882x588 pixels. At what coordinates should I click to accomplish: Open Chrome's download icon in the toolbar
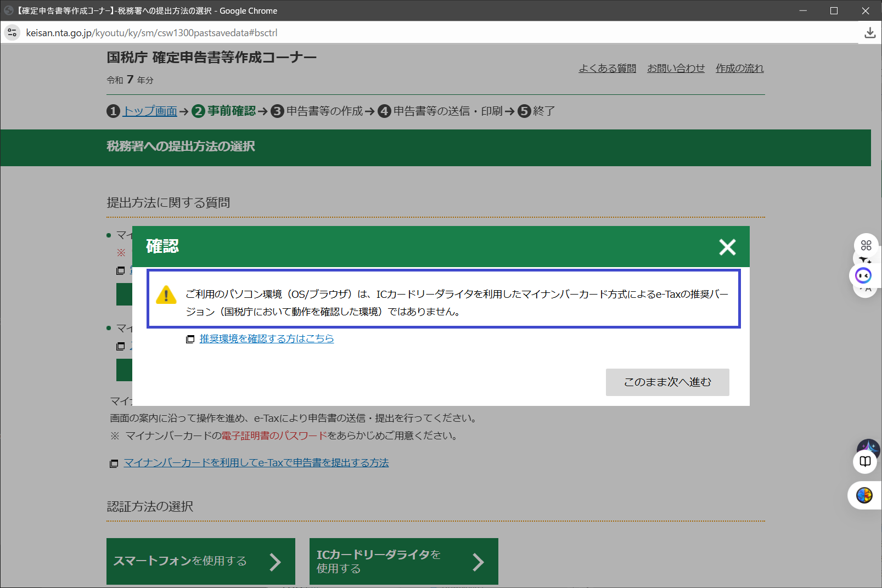pyautogui.click(x=870, y=33)
